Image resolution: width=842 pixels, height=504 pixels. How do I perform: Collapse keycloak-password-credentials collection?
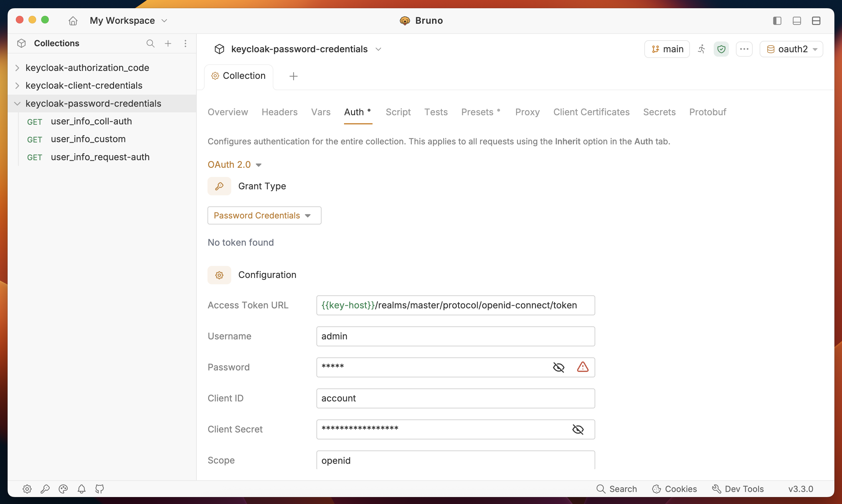[x=17, y=104]
